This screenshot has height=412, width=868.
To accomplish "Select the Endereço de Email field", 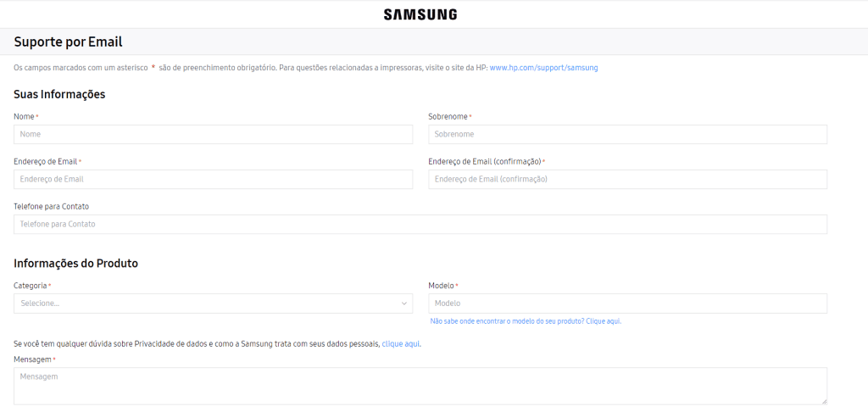I will tap(213, 179).
